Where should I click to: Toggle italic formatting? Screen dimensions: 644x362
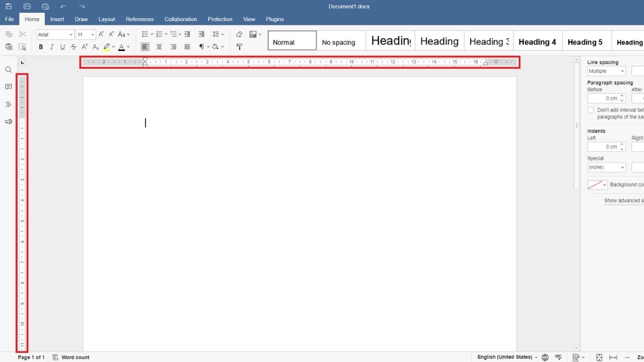[x=52, y=47]
